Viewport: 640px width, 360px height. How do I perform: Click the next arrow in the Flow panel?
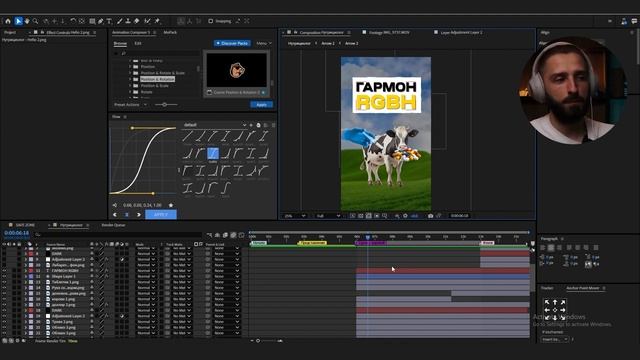[x=139, y=214]
